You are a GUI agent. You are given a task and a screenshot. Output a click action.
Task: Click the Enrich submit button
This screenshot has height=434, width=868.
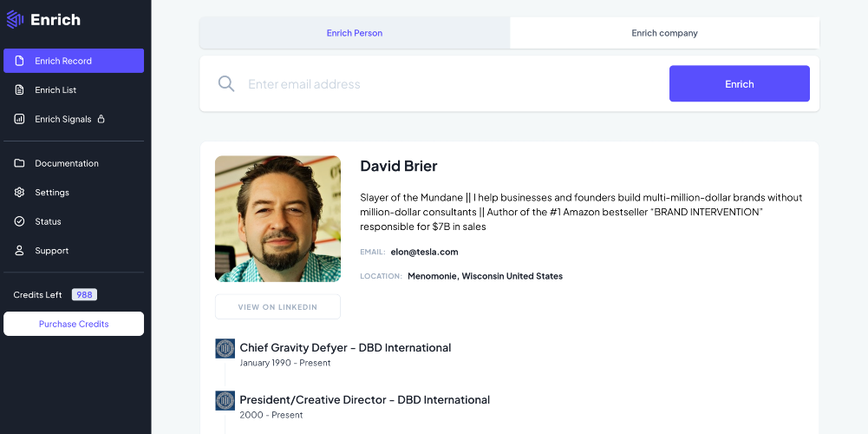point(740,83)
